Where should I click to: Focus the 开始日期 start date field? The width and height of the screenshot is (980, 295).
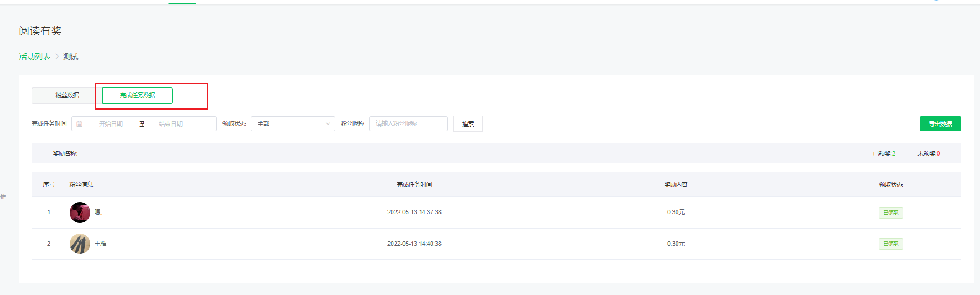click(x=111, y=124)
